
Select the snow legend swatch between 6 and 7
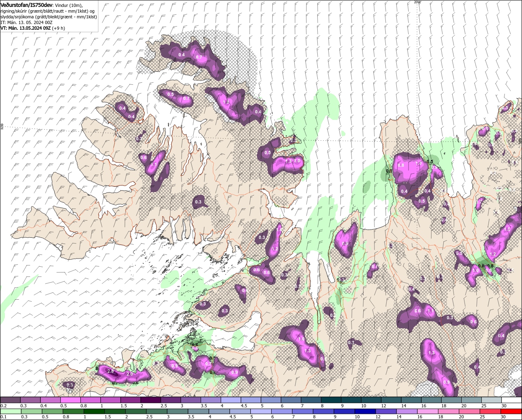(x=291, y=400)
